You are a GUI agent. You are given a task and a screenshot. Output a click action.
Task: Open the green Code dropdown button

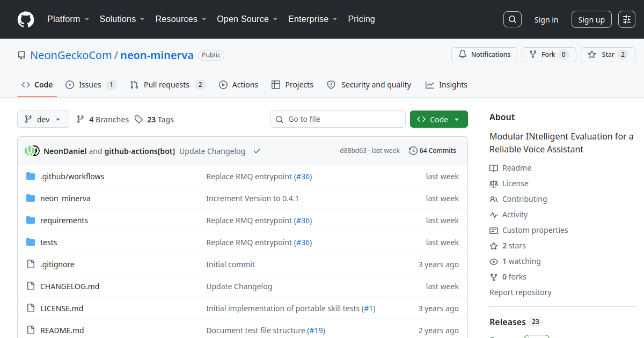coord(439,119)
